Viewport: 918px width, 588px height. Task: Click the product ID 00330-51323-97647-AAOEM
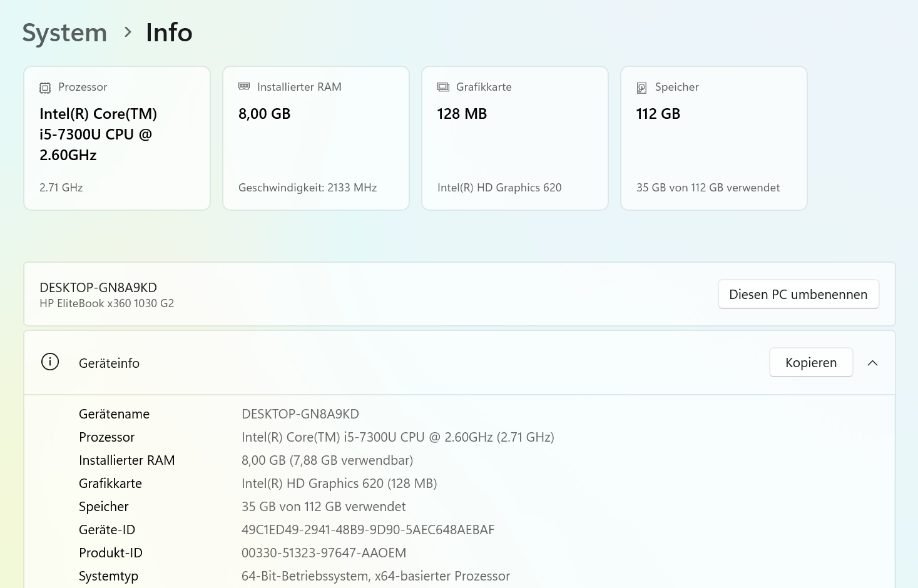[324, 553]
